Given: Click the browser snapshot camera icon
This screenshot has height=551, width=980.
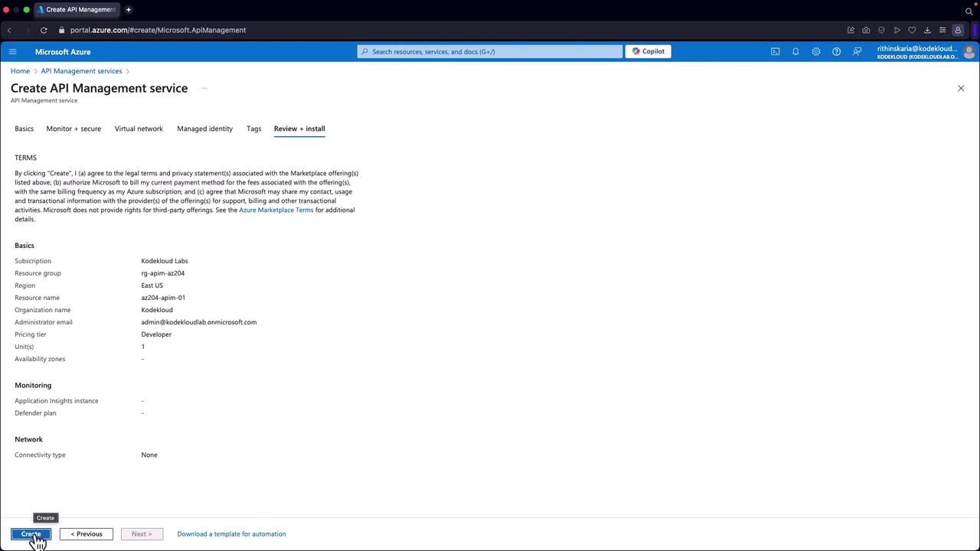Looking at the screenshot, I should (x=866, y=30).
